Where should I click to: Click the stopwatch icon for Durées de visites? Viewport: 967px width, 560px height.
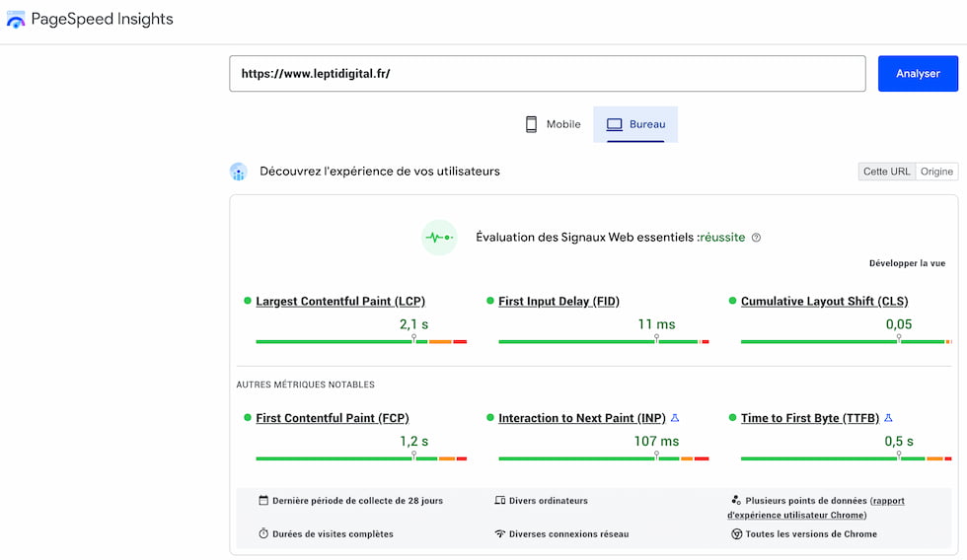(263, 533)
